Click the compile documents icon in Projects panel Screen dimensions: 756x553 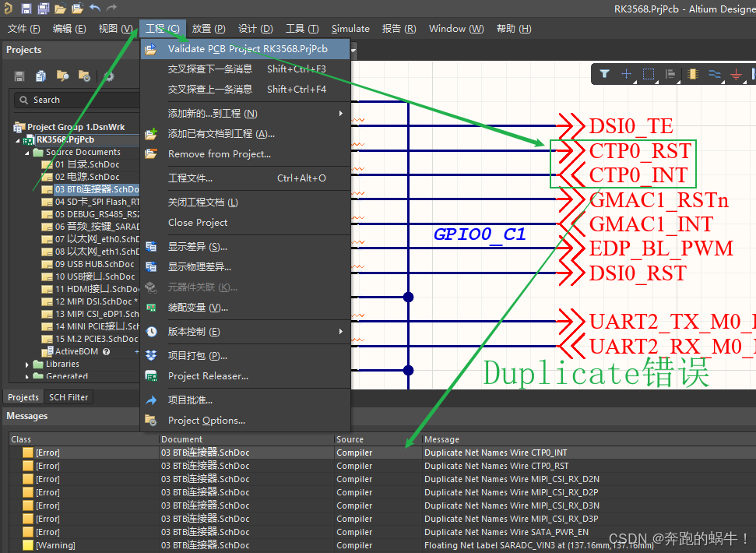(41, 76)
